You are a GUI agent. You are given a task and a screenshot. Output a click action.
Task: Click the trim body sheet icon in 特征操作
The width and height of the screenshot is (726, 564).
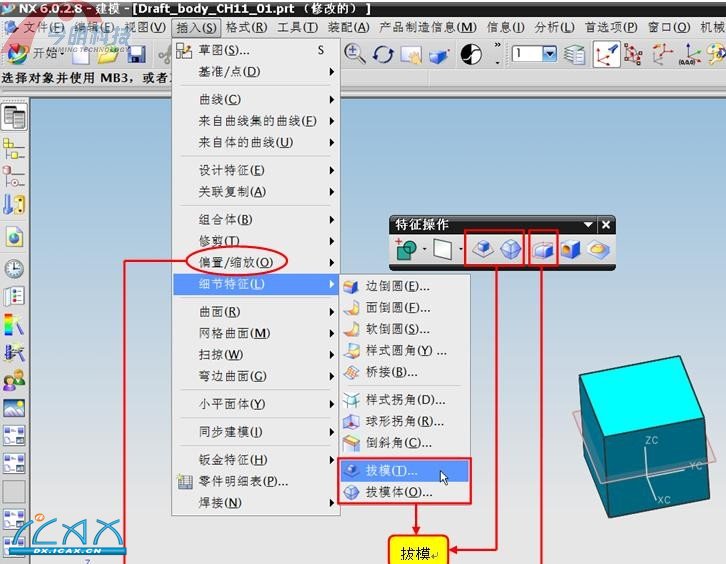pos(443,249)
